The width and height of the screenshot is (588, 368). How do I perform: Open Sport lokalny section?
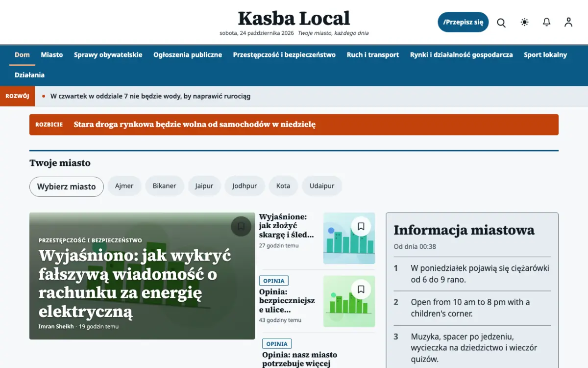545,55
